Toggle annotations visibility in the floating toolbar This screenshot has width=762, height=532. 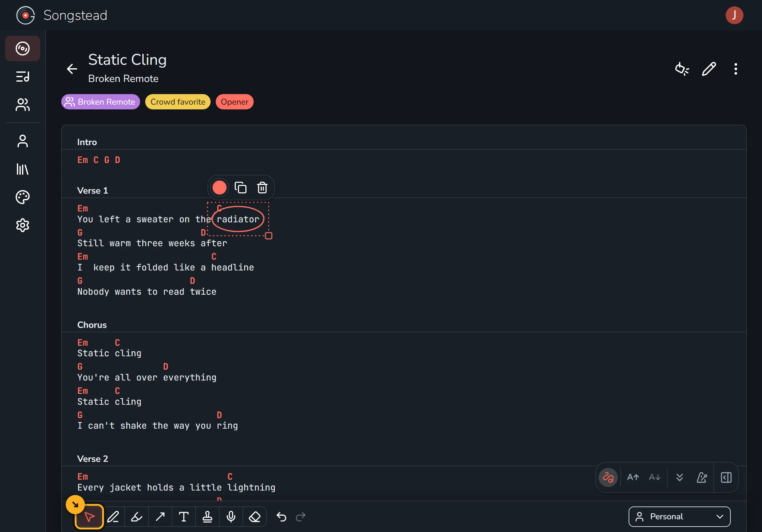[608, 477]
